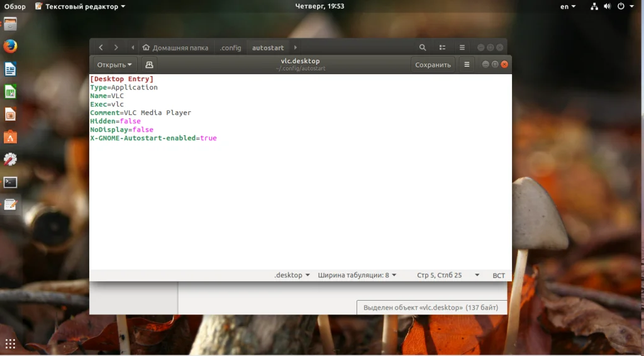644x356 pixels.
Task: Click the system volume icon
Action: tap(607, 6)
